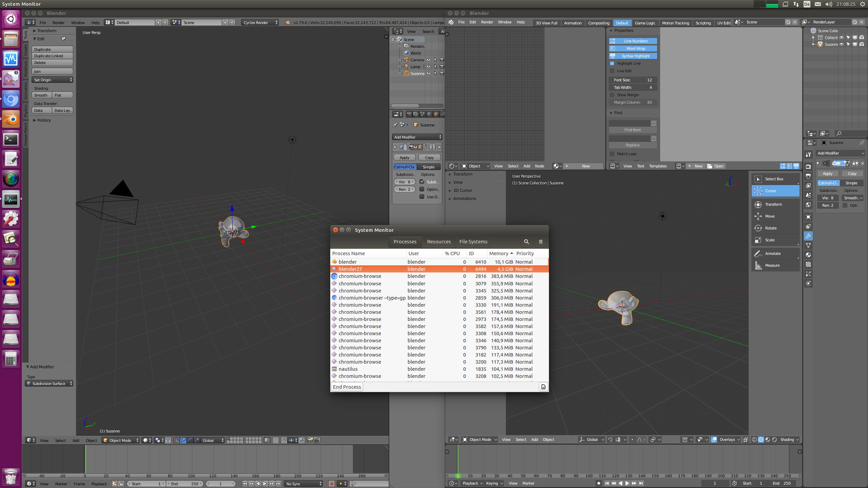868x488 pixels.
Task: Open Blender from the Ubuntu dock
Action: pos(11,119)
